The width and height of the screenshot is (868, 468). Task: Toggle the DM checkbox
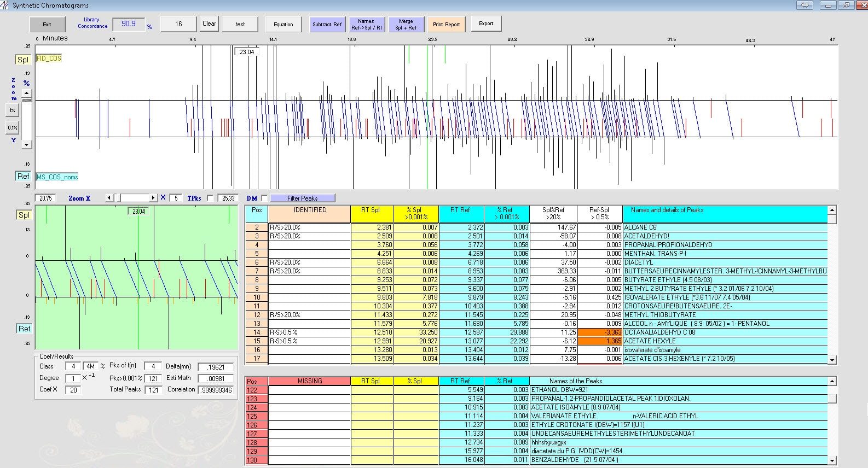[264, 198]
